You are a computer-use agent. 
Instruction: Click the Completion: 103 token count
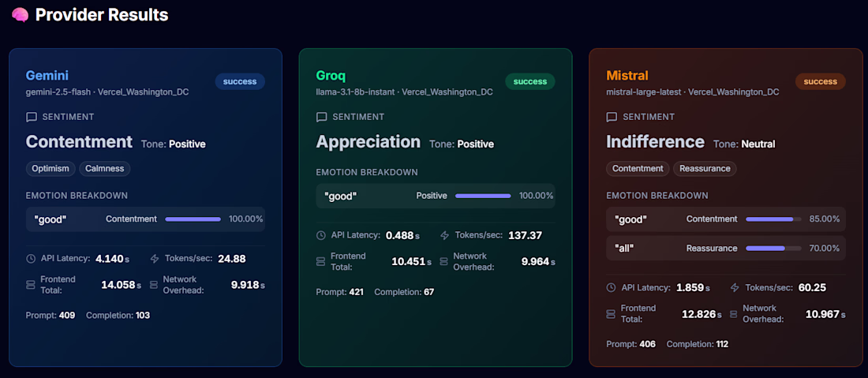click(118, 316)
